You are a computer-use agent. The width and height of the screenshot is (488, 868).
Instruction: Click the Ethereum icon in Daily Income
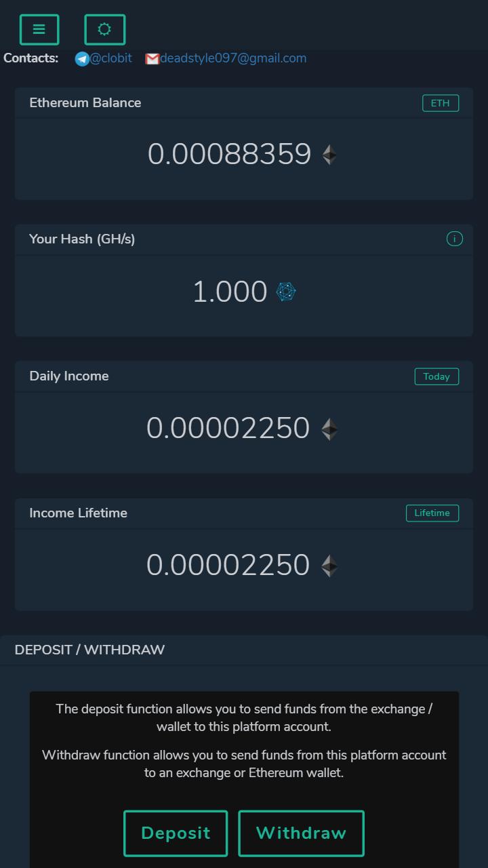(x=329, y=429)
